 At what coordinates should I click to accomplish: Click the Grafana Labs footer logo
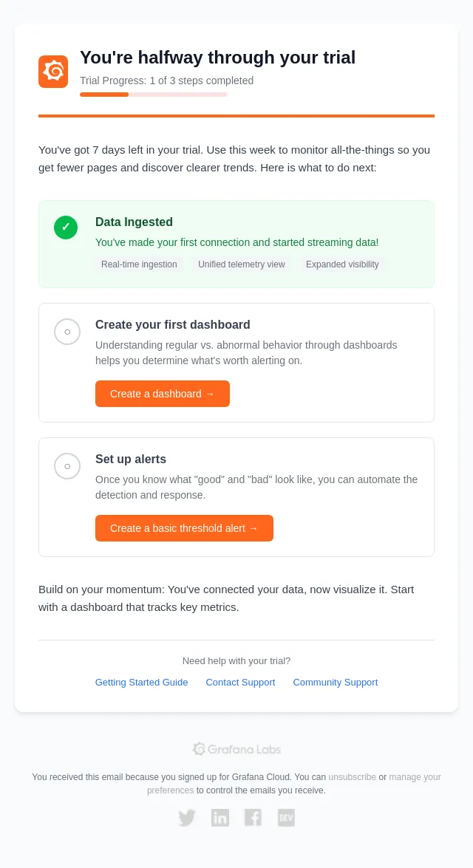tap(236, 749)
